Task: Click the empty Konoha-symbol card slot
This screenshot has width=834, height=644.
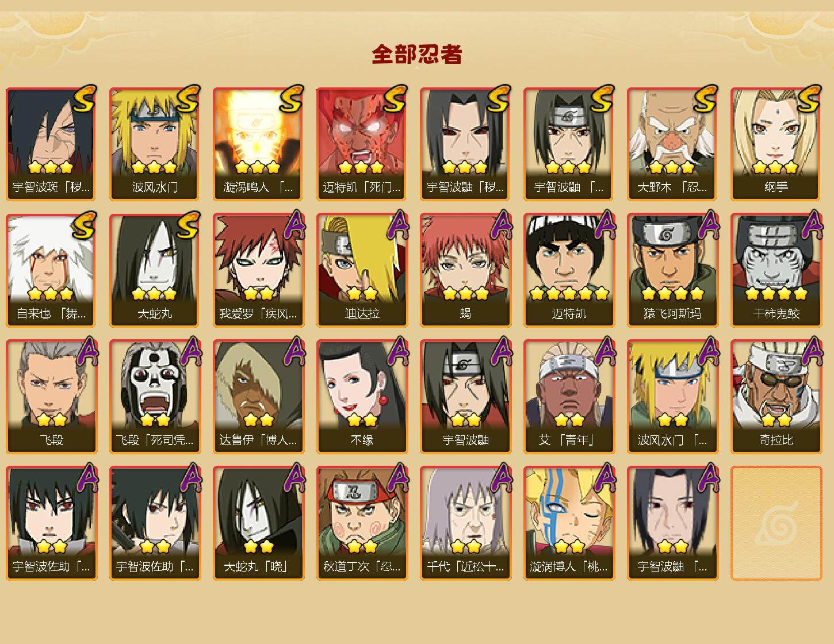Action: [x=776, y=523]
